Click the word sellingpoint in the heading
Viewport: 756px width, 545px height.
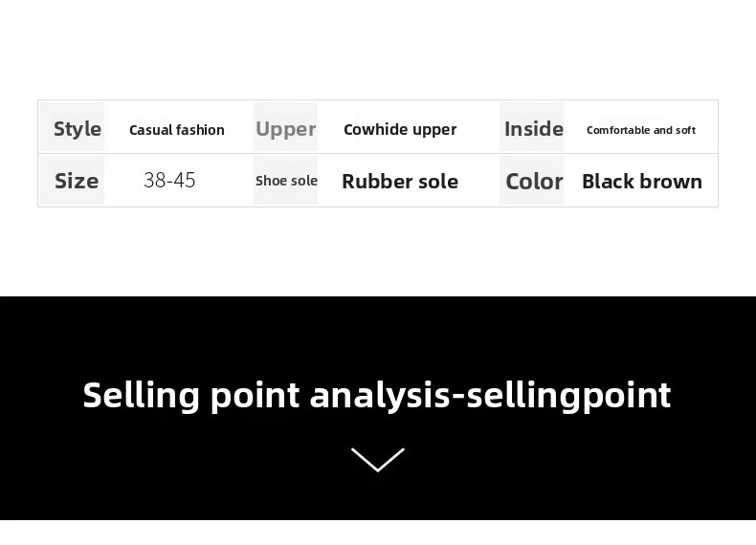coord(568,395)
